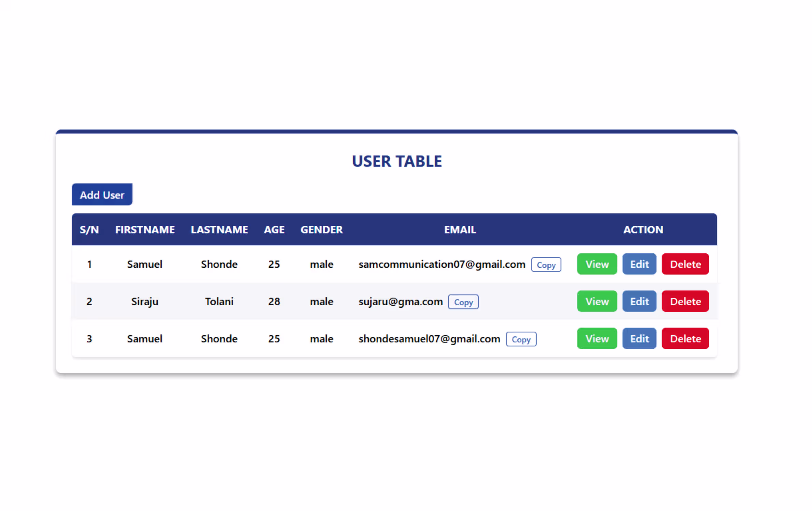Delete the samcommunication07@gmail.com user

685,264
